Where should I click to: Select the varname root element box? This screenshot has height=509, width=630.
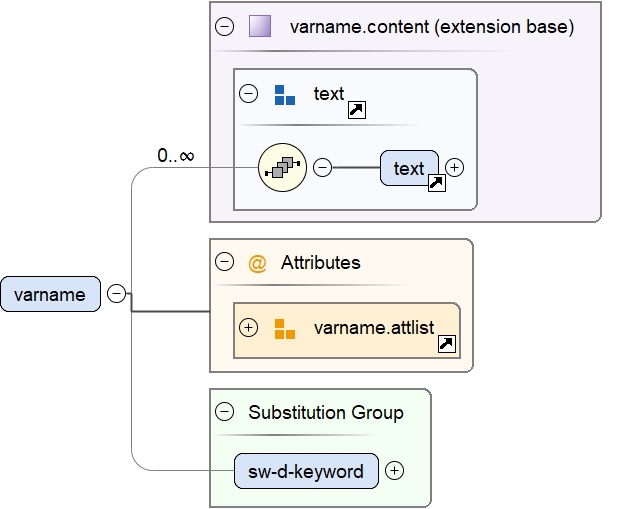[51, 295]
